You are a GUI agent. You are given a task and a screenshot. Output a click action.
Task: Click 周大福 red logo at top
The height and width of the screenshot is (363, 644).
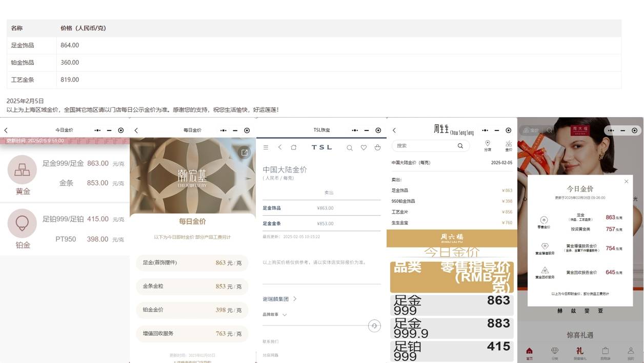click(x=581, y=130)
